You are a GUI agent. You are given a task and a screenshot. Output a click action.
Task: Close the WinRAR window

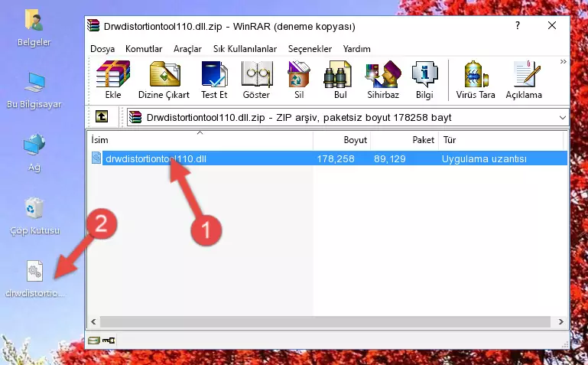552,25
